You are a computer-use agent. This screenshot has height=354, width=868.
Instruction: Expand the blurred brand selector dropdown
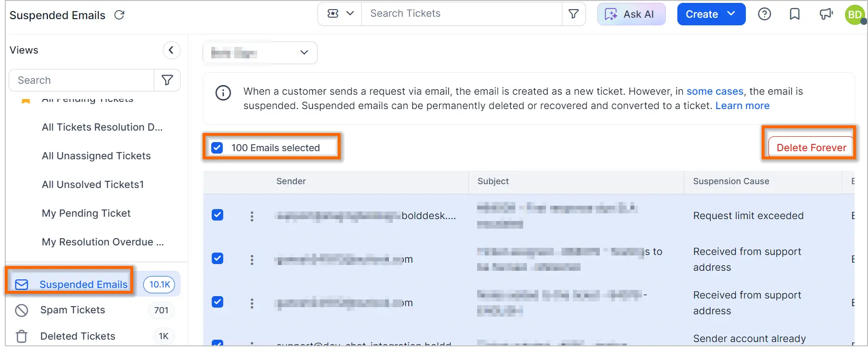pos(260,53)
